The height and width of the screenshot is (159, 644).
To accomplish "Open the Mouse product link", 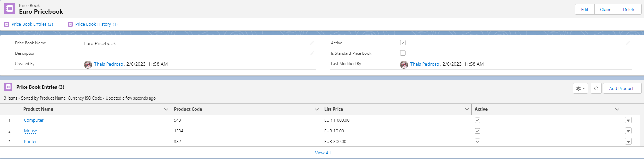I will pyautogui.click(x=30, y=131).
